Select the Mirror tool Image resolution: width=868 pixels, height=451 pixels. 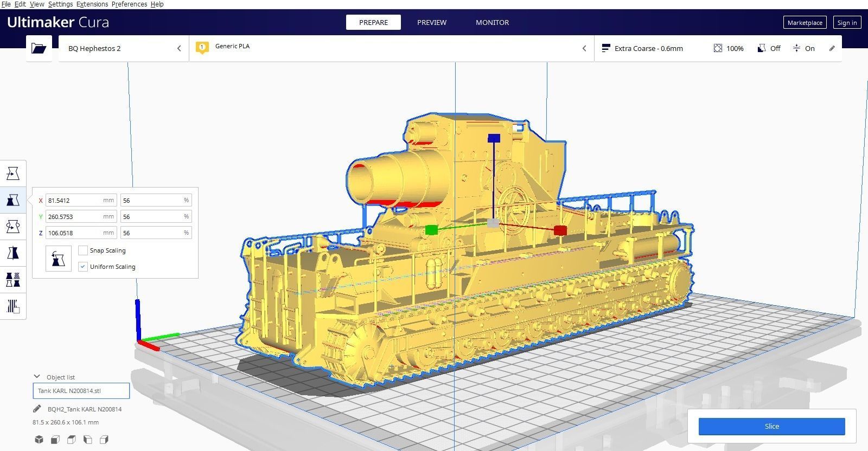pos(13,253)
